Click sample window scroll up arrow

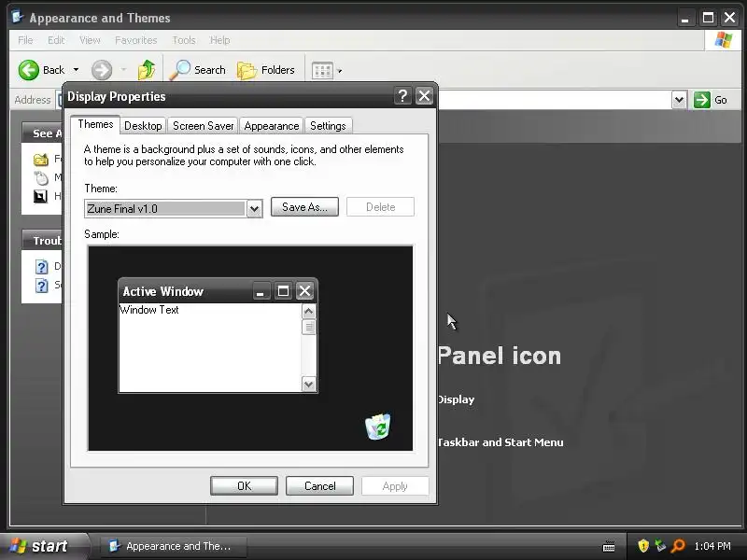coord(309,312)
